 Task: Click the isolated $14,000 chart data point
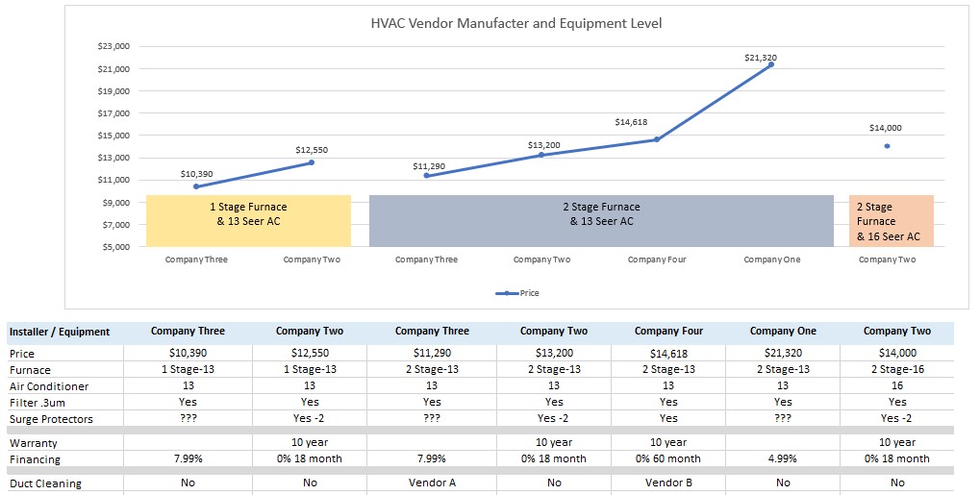(886, 146)
